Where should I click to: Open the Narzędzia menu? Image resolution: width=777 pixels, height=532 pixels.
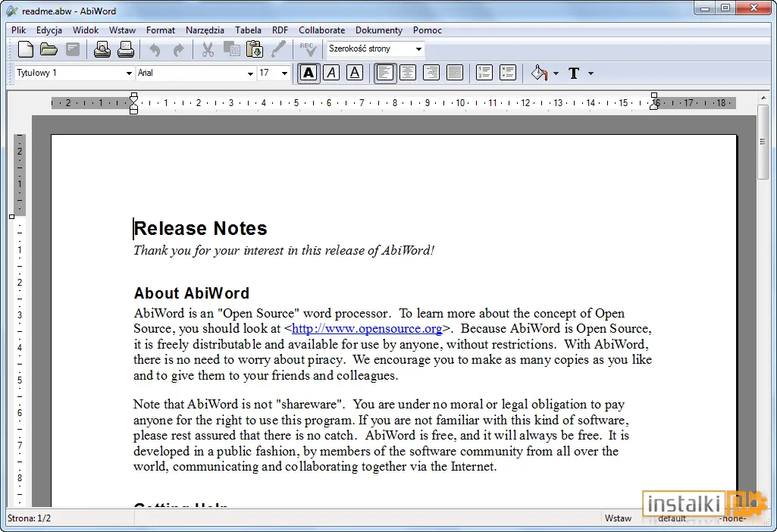click(x=205, y=30)
